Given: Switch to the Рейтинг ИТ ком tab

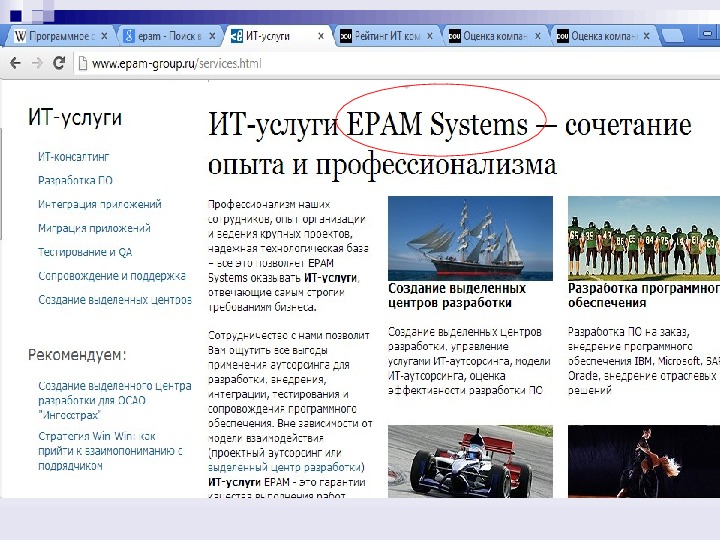Looking at the screenshot, I should click(388, 36).
